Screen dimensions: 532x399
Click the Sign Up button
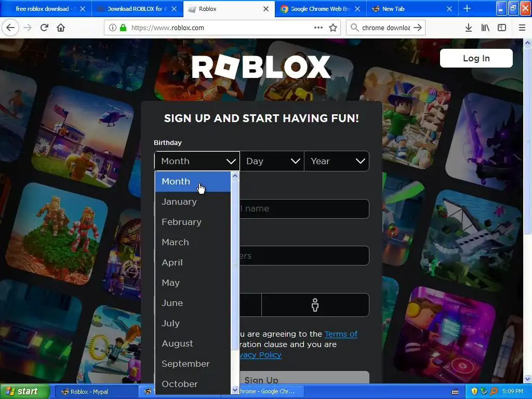[261, 380]
